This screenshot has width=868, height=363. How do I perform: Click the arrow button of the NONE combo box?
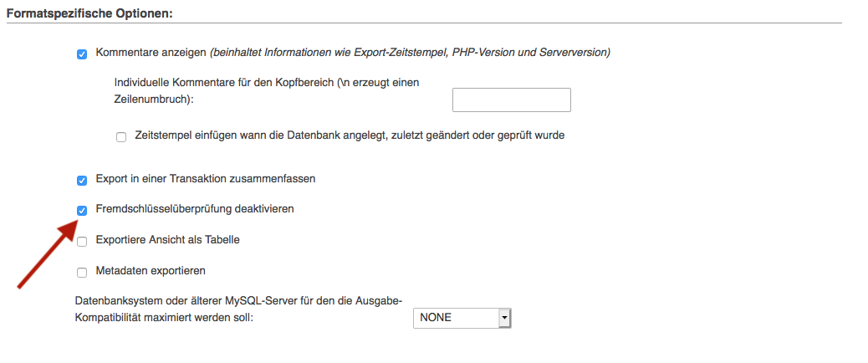(x=504, y=318)
